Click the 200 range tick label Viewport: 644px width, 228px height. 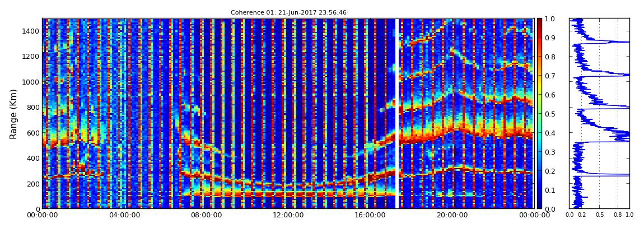pos(32,184)
